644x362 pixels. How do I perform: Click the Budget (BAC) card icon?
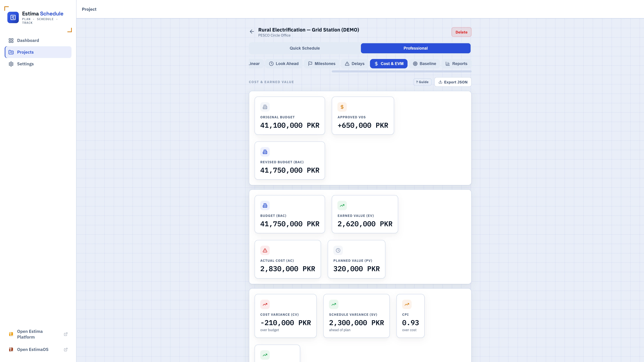(x=265, y=205)
